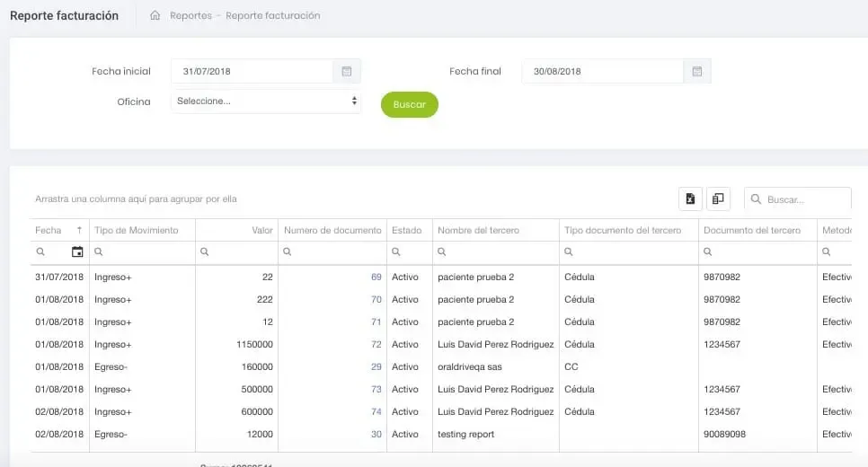Viewport: 868px width, 467px height.
Task: Click search icon in Valor filter
Action: pos(205,252)
